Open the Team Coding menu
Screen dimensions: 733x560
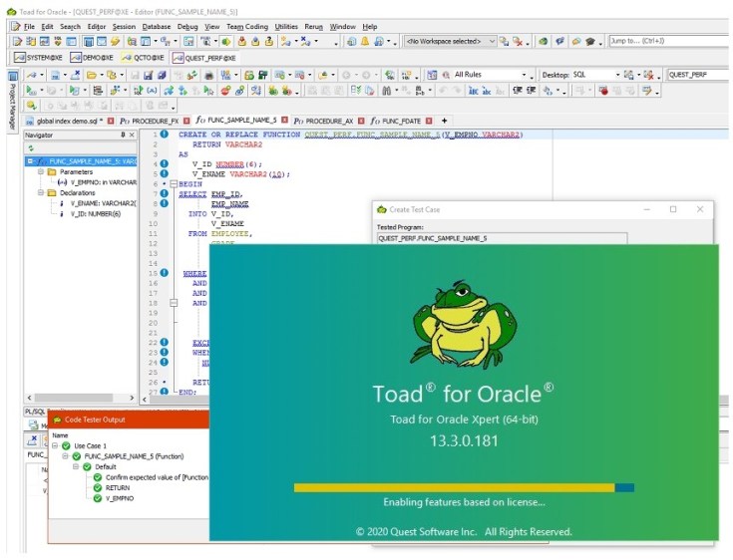point(247,27)
